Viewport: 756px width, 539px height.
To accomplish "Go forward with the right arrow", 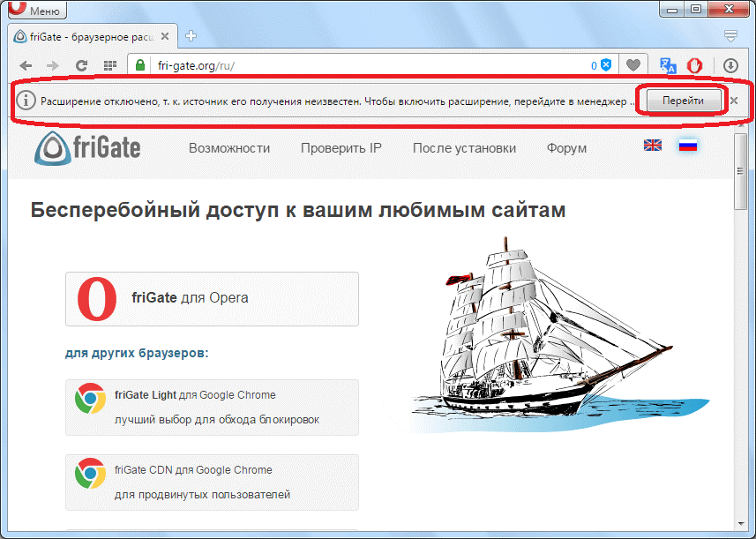I will [x=53, y=65].
